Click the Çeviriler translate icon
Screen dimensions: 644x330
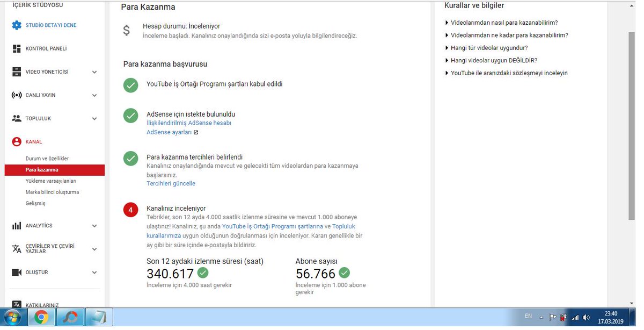(17, 249)
